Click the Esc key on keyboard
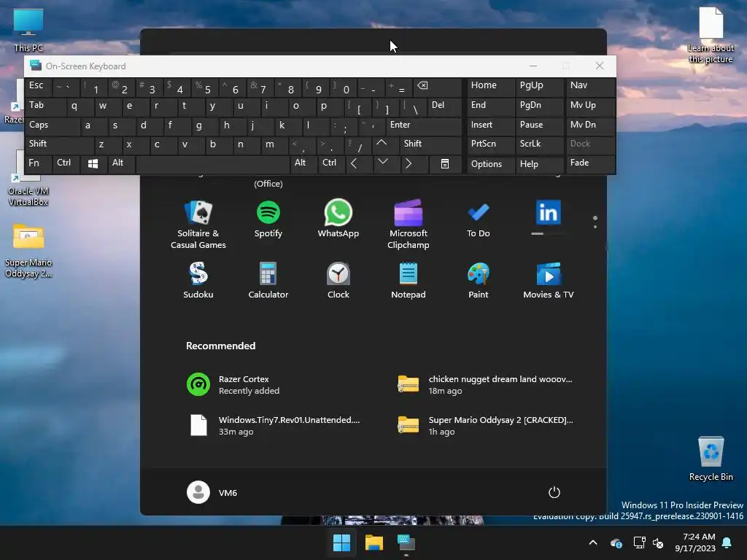 [x=38, y=87]
